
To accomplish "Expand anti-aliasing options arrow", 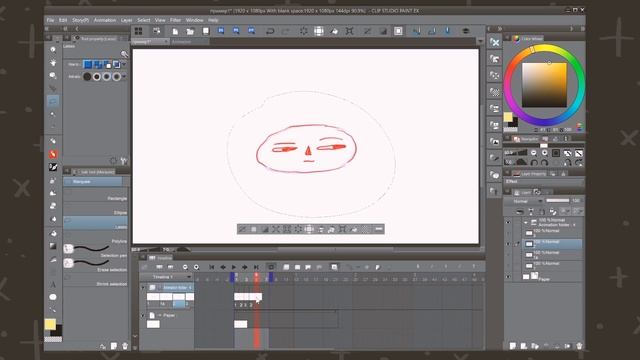I will click(x=124, y=76).
